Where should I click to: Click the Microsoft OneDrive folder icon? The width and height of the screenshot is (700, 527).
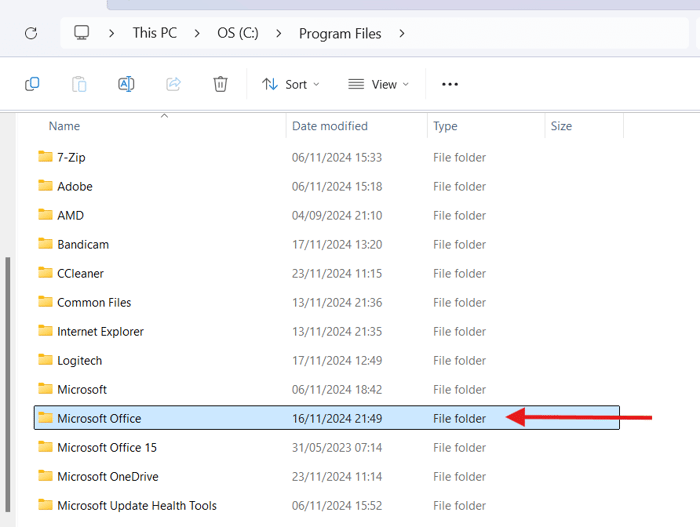[45, 476]
